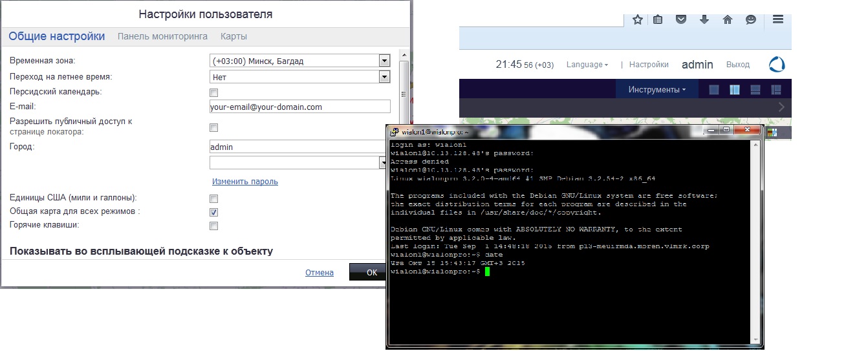This screenshot has width=868, height=351.
Task: Go to the browser home icon
Action: click(x=728, y=19)
